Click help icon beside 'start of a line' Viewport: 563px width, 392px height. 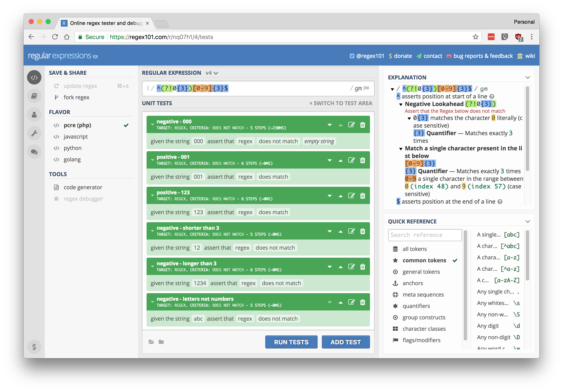492,96
